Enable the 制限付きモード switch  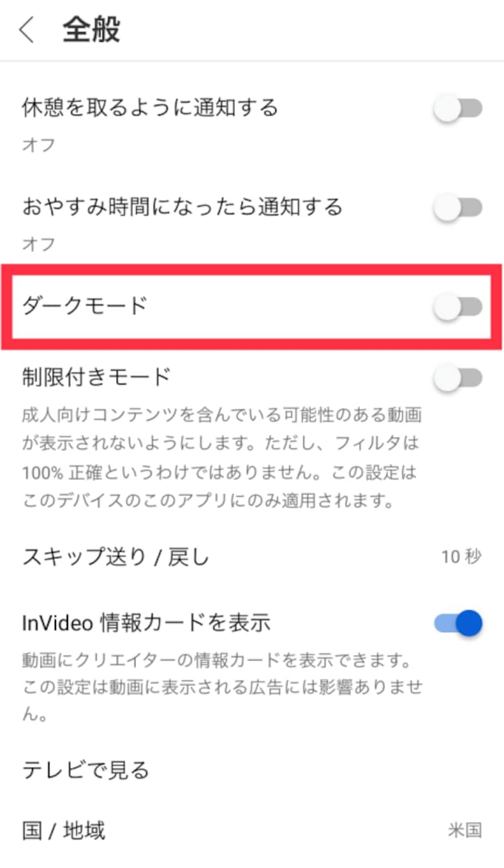(458, 378)
